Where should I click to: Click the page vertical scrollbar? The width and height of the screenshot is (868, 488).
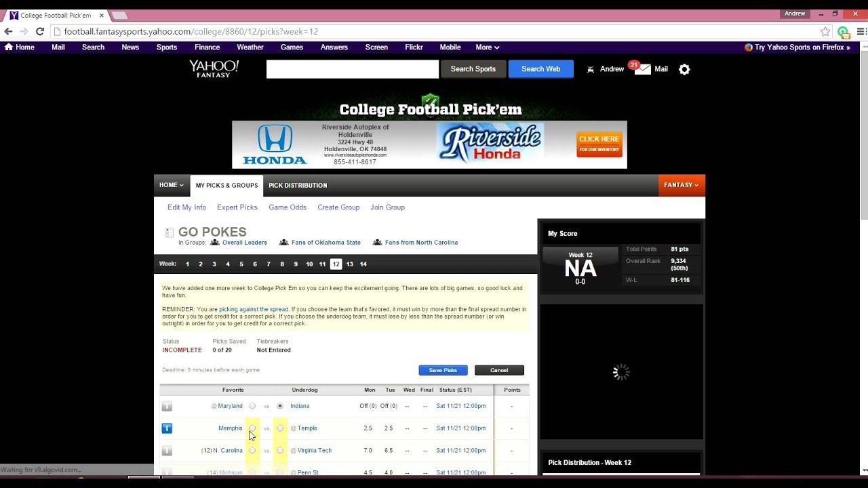[863, 136]
